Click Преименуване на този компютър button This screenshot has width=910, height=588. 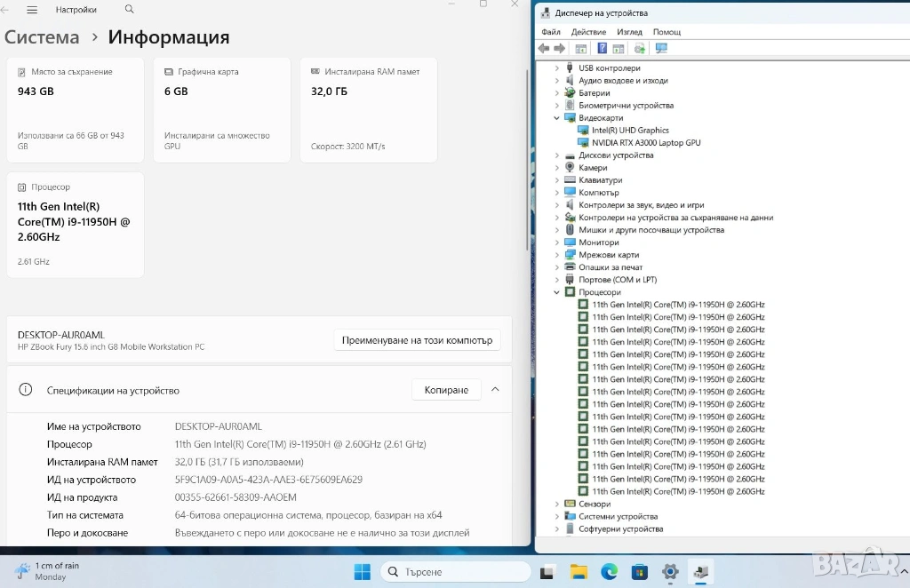click(x=417, y=340)
